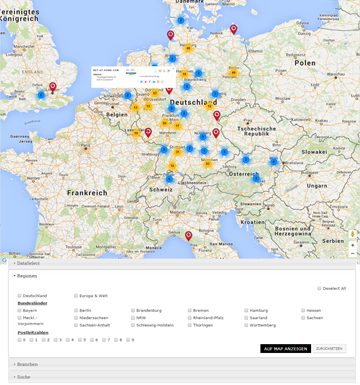Tick the Bayern checkbox
The height and width of the screenshot is (385, 360).
coord(19,310)
